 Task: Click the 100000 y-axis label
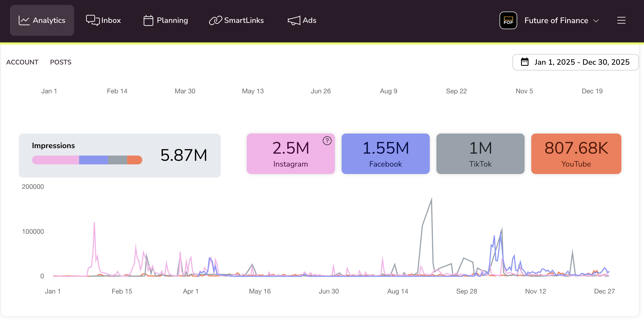click(33, 232)
